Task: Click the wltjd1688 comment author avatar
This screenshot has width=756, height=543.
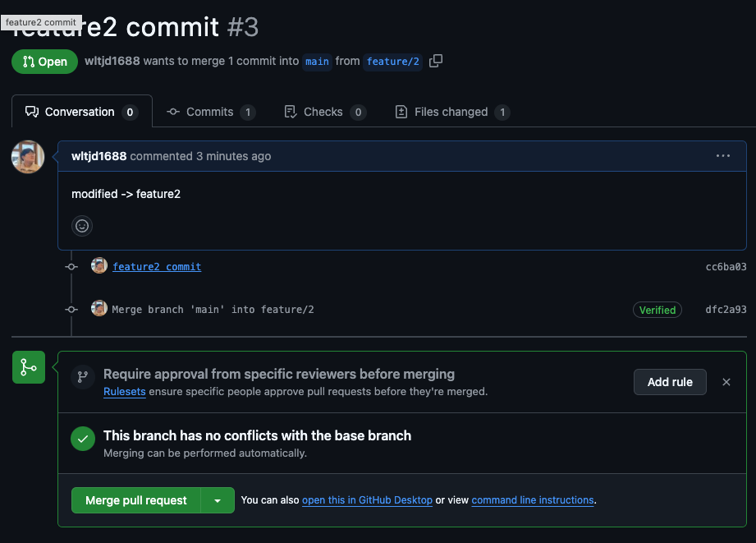Action: pos(28,156)
